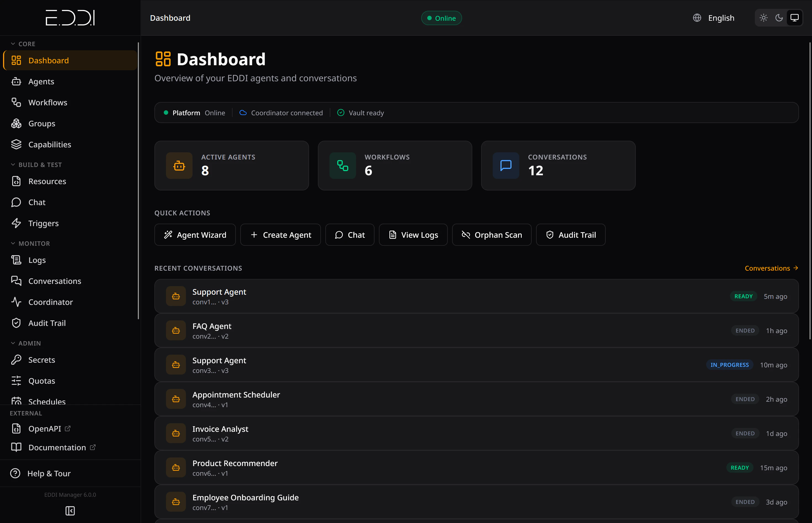This screenshot has height=523, width=812.
Task: Click the Help & Tour question mark icon
Action: pos(15,473)
